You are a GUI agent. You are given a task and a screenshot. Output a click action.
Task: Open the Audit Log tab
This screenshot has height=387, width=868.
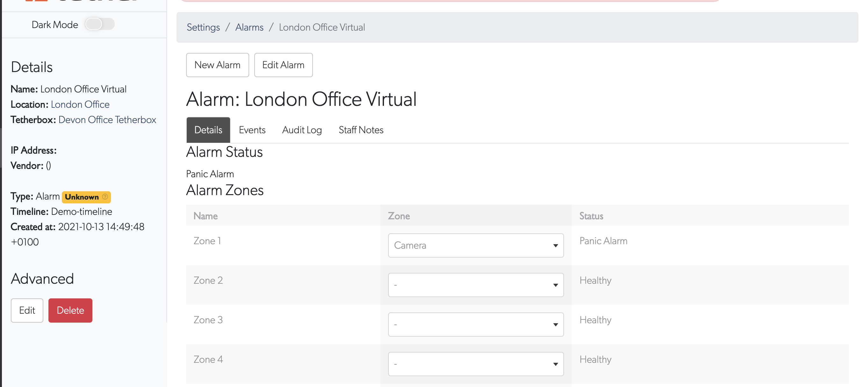click(x=301, y=130)
